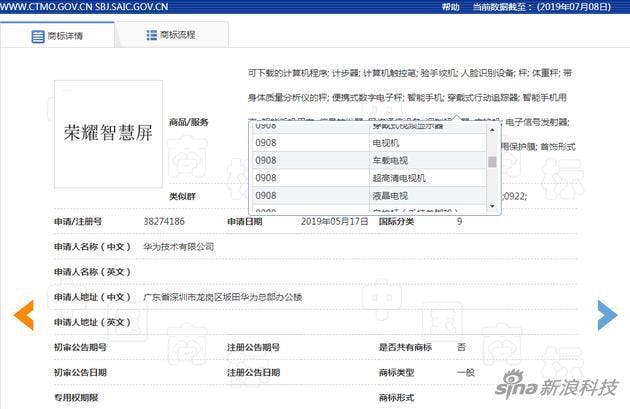630x409 pixels.
Task: Click the 申请人名称（英文） label
Action: click(x=92, y=272)
